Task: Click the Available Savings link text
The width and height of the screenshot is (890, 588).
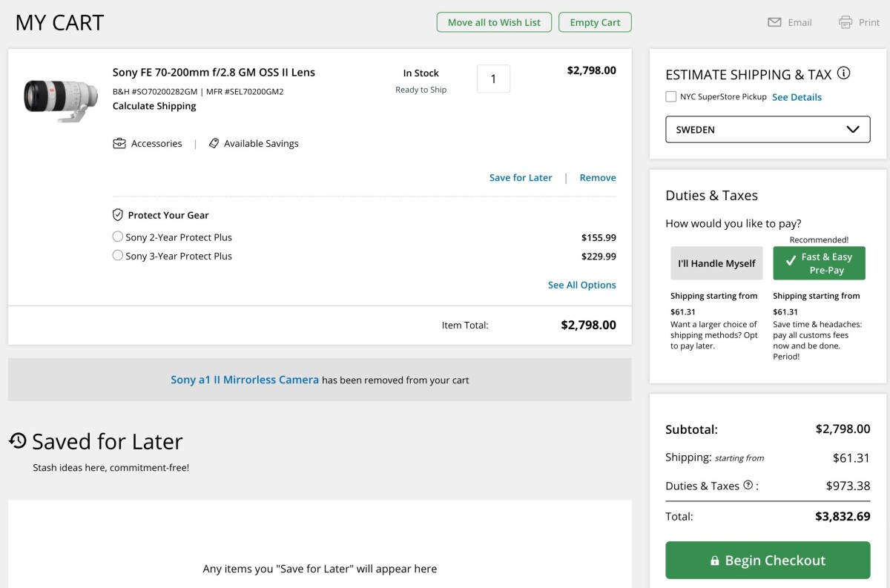Action: [261, 143]
